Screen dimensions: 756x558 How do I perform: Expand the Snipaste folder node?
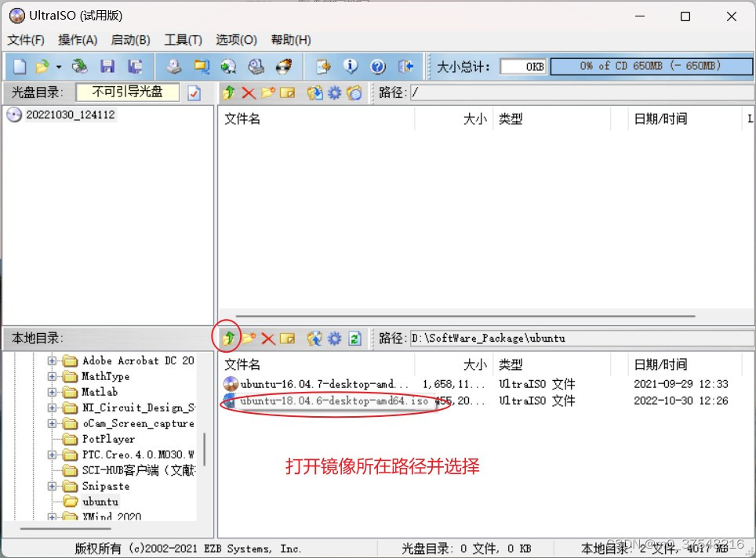pos(52,486)
